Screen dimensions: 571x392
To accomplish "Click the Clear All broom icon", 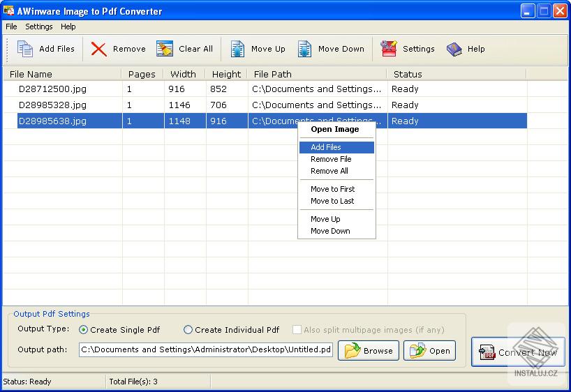I will point(165,49).
